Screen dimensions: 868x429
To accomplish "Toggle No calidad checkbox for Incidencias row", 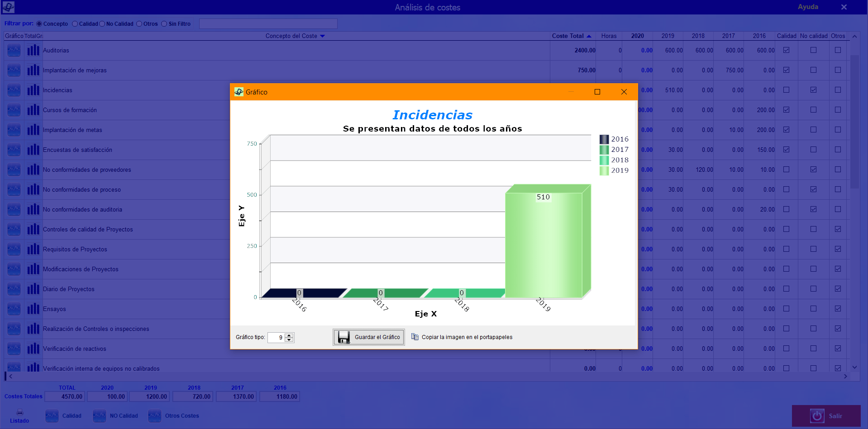I will pyautogui.click(x=814, y=90).
